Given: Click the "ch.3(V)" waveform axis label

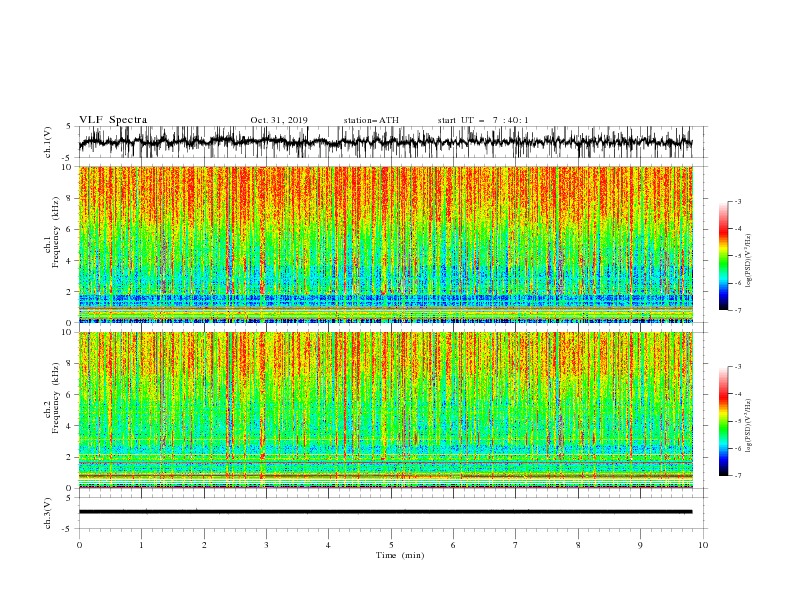Looking at the screenshot, I should pos(48,513).
